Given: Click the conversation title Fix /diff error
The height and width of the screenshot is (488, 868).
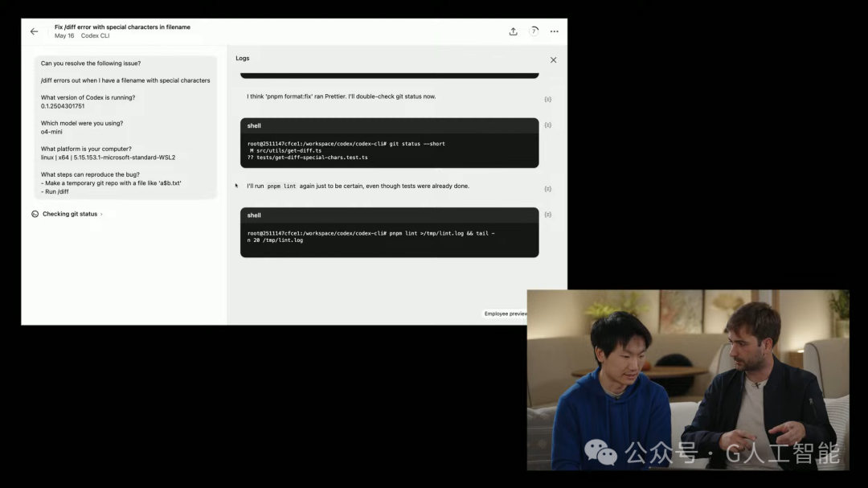Looking at the screenshot, I should (x=123, y=27).
